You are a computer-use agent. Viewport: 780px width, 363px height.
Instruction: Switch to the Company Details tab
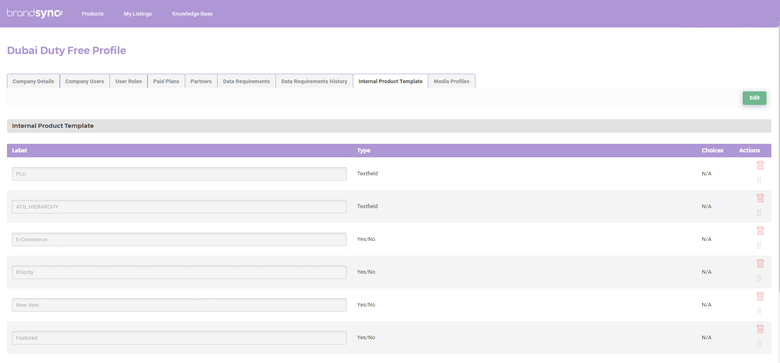click(33, 81)
